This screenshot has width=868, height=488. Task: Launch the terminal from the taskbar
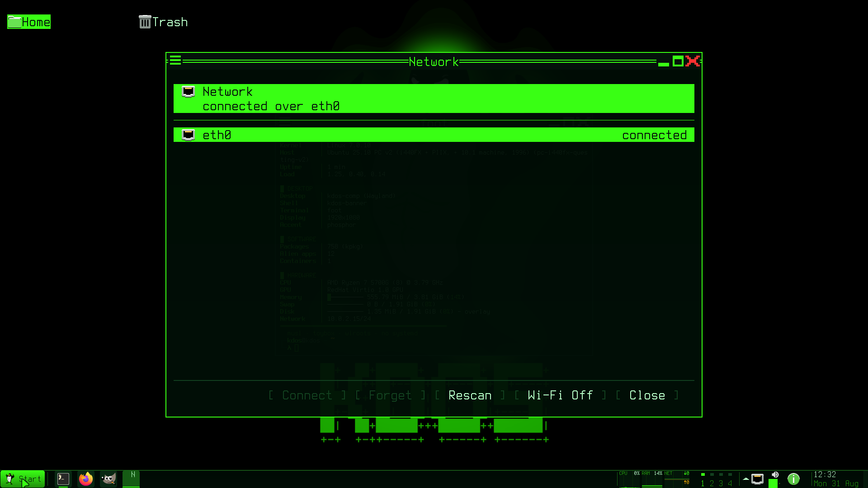63,479
